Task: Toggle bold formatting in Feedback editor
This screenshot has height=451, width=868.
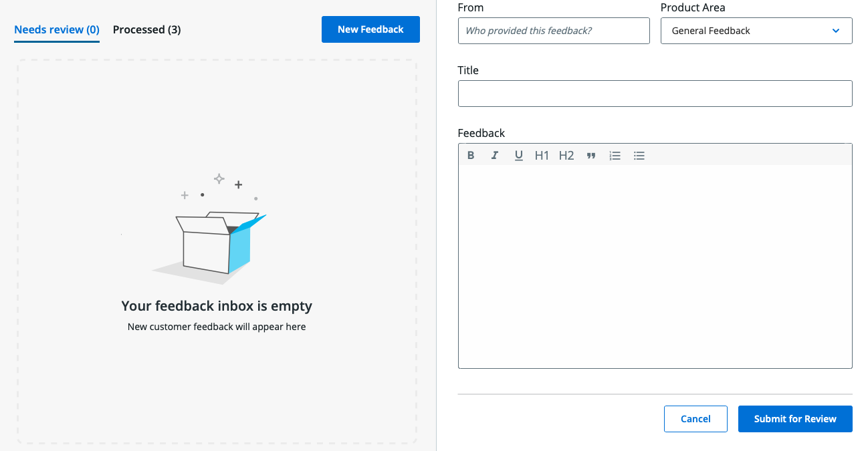Action: coord(471,155)
